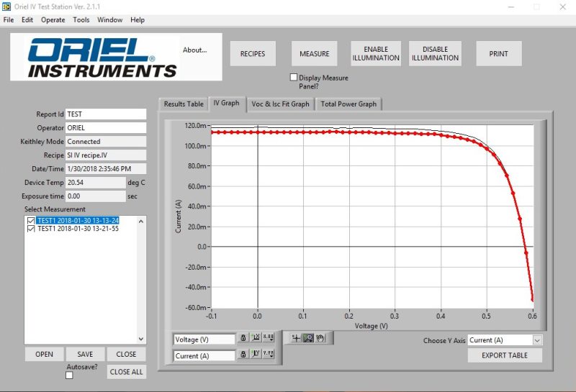The width and height of the screenshot is (576, 392).
Task: Toggle the Current axis scale lock
Action: (243, 355)
